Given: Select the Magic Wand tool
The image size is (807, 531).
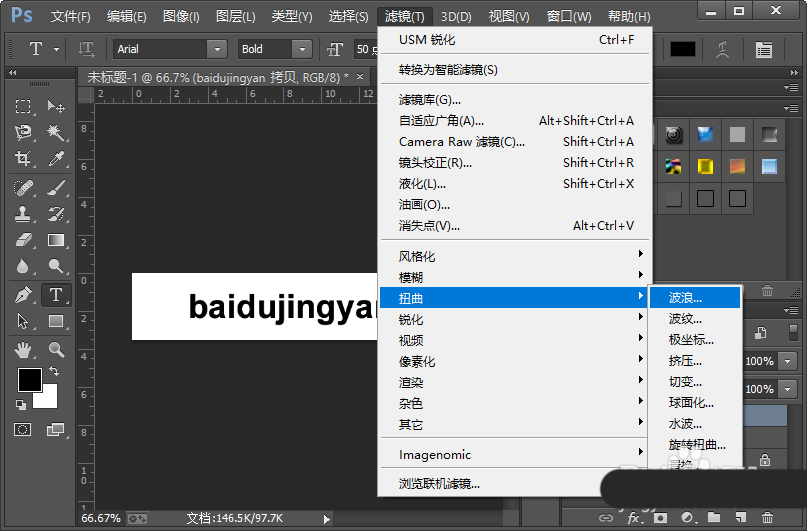Looking at the screenshot, I should (56, 132).
